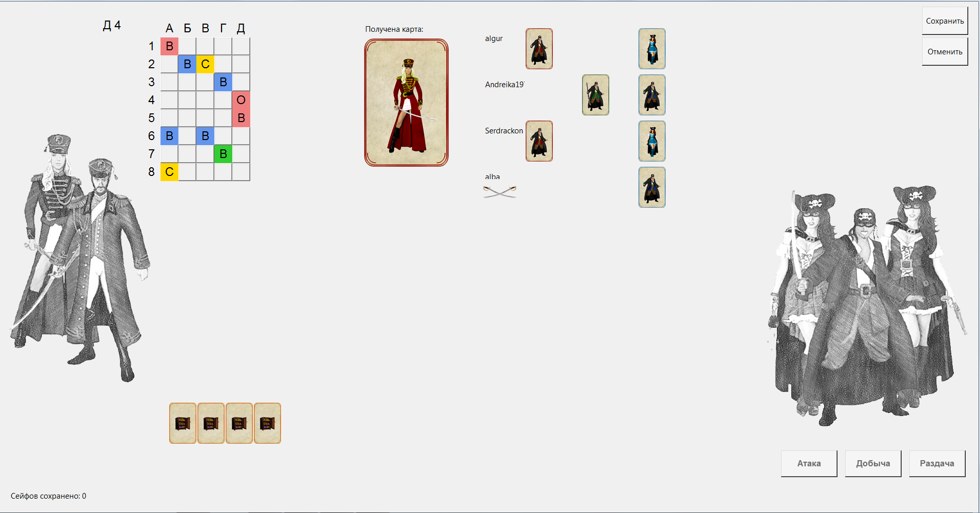
Task: Select red cell Д5 marked B
Action: pos(241,118)
